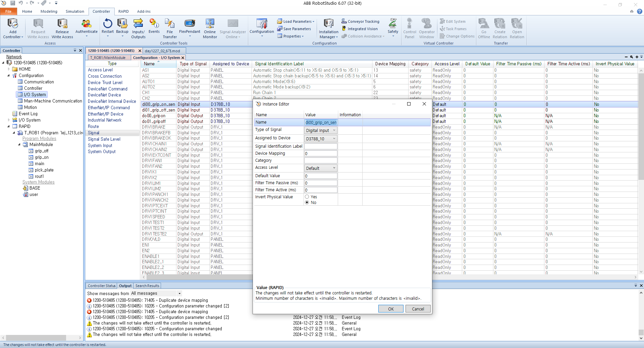
Task: Select the pick_plate routine in the tree
Action: 44,170
